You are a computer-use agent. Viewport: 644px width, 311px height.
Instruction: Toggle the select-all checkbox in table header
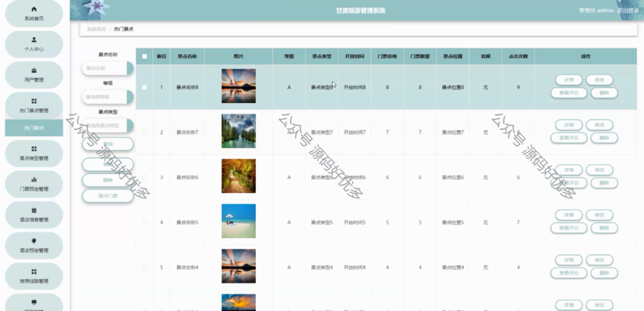coord(144,57)
